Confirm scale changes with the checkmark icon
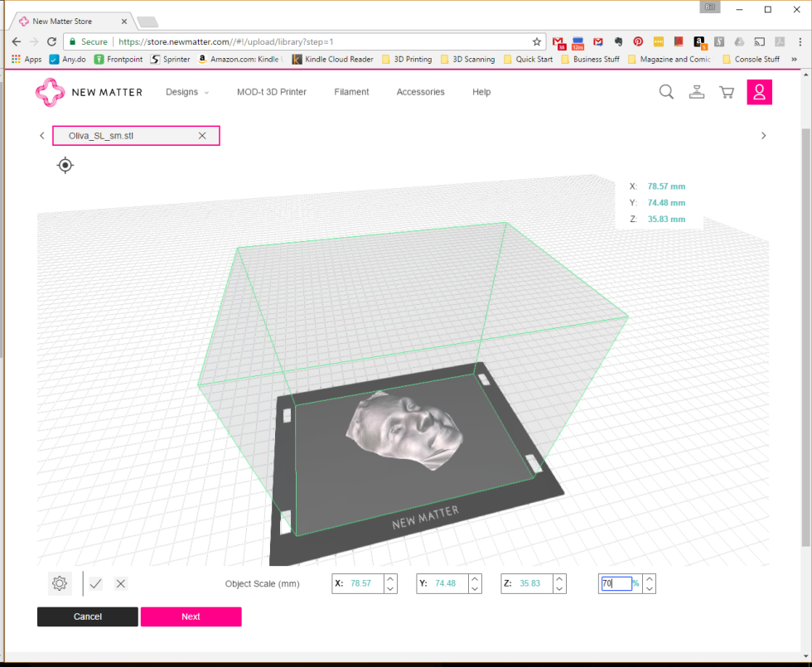Viewport: 812px width, 667px height. pos(94,583)
